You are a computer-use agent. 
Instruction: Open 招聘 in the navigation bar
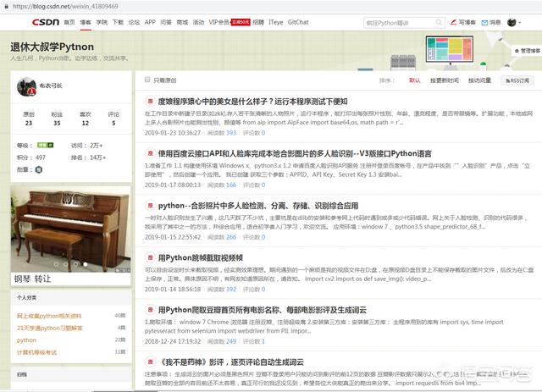tap(258, 22)
